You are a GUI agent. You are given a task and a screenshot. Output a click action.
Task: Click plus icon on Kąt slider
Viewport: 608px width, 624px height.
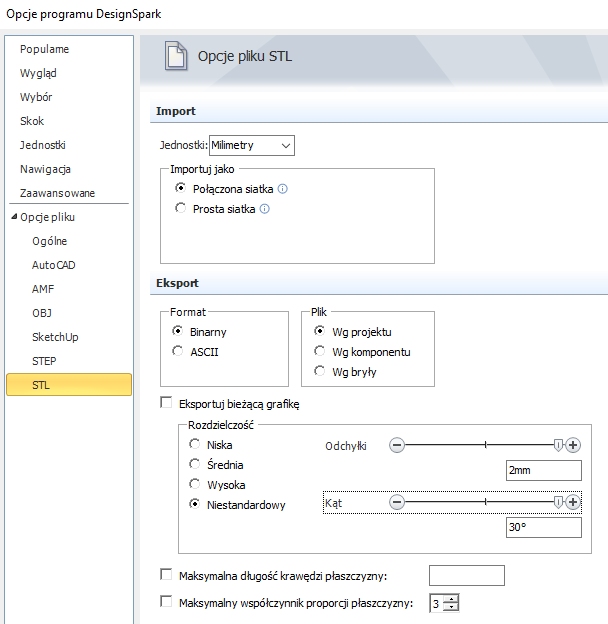point(573,502)
